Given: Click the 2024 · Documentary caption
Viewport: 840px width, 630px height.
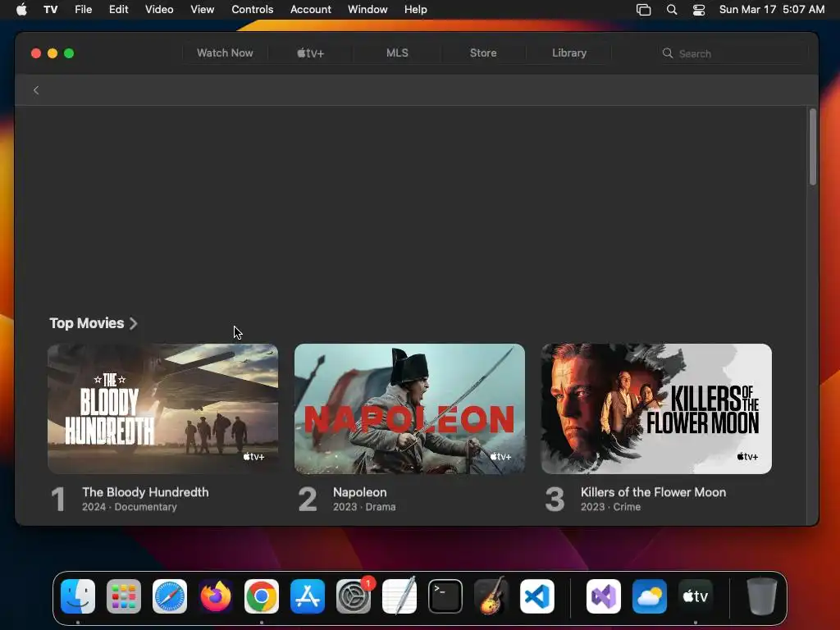Looking at the screenshot, I should tap(129, 507).
